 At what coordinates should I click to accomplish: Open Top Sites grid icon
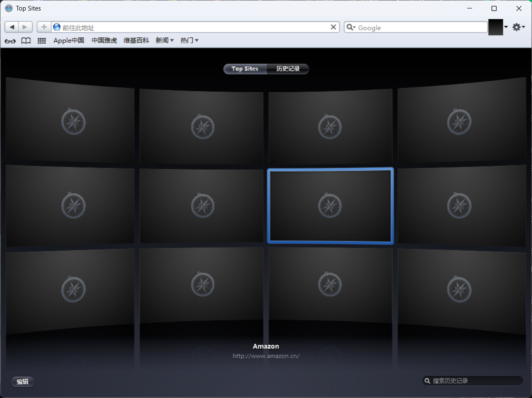42,41
